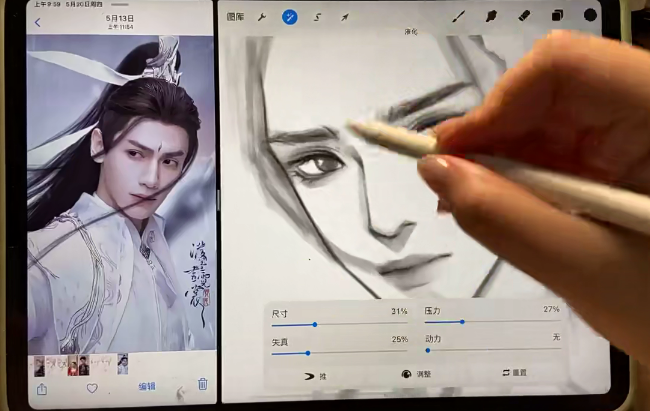Tap the Adjustments magic wand icon
650x411 pixels.
pyautogui.click(x=290, y=17)
